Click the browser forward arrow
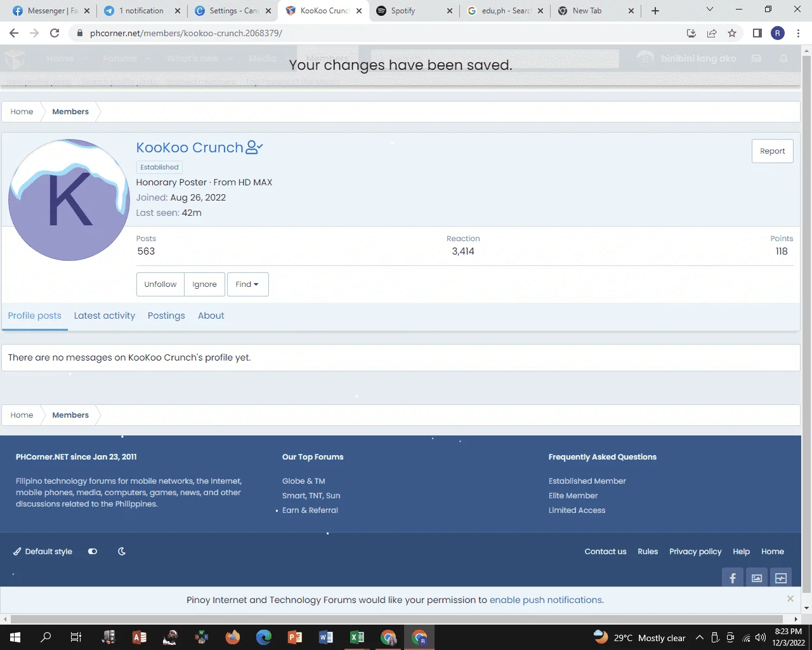Screen dimensions: 812x650 click(34, 33)
